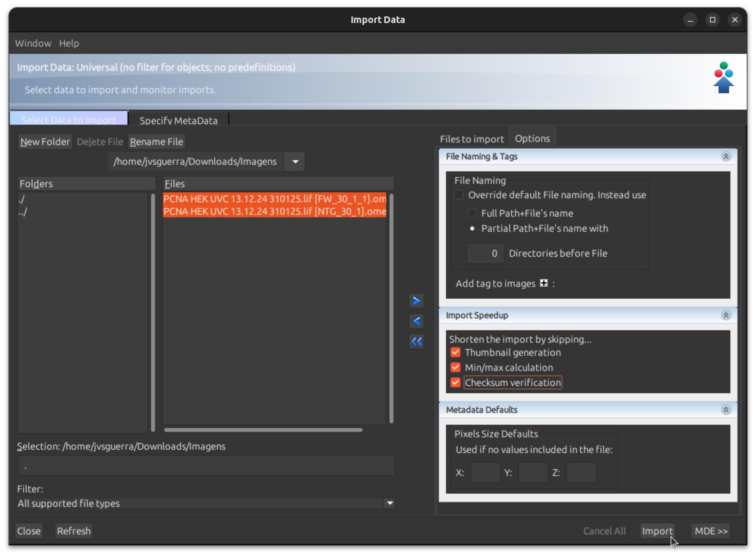Refresh the file listing
The image size is (756, 556).
(74, 531)
